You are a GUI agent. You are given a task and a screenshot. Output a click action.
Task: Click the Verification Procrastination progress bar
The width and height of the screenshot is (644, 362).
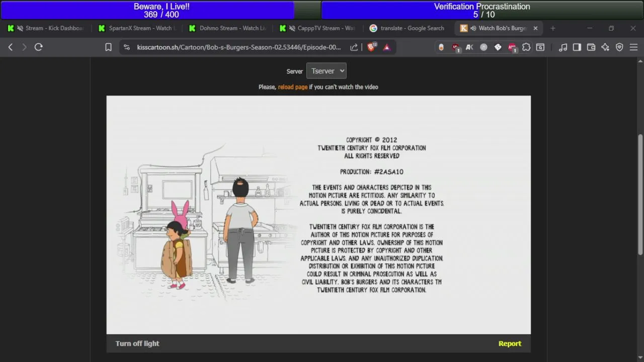pos(482,10)
